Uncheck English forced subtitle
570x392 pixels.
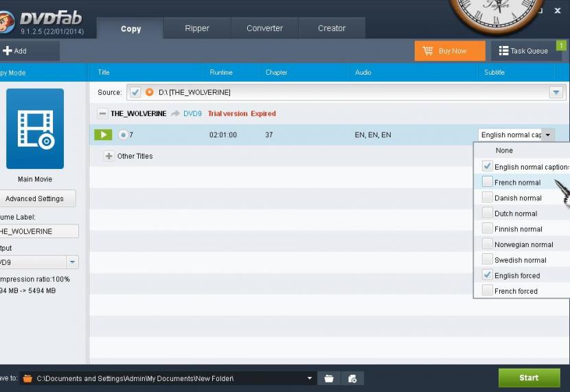(487, 275)
